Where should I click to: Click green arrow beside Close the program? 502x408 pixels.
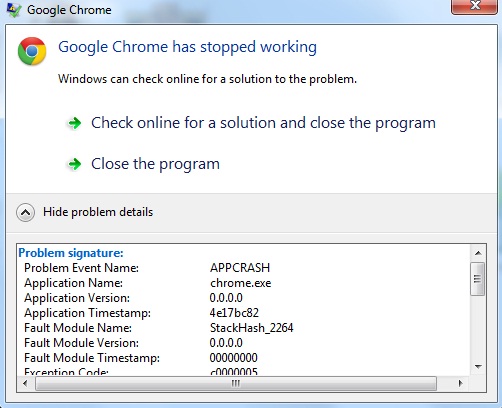tap(74, 164)
